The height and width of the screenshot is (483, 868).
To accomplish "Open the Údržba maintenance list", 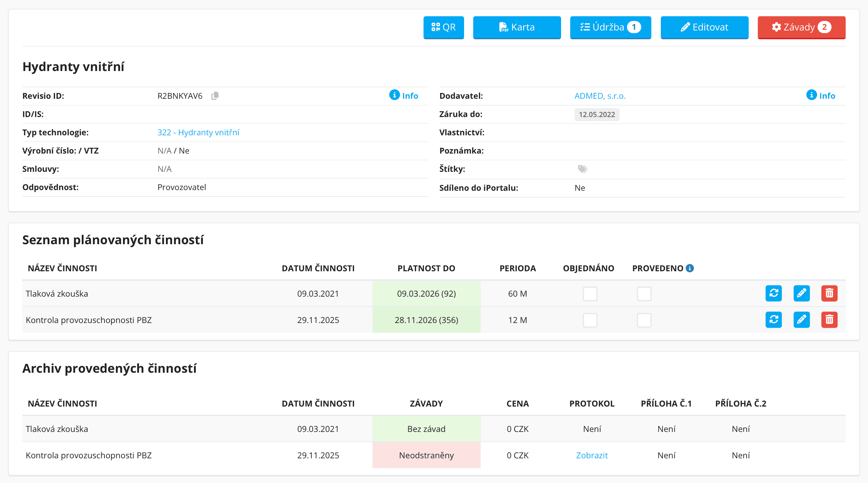I will (610, 27).
